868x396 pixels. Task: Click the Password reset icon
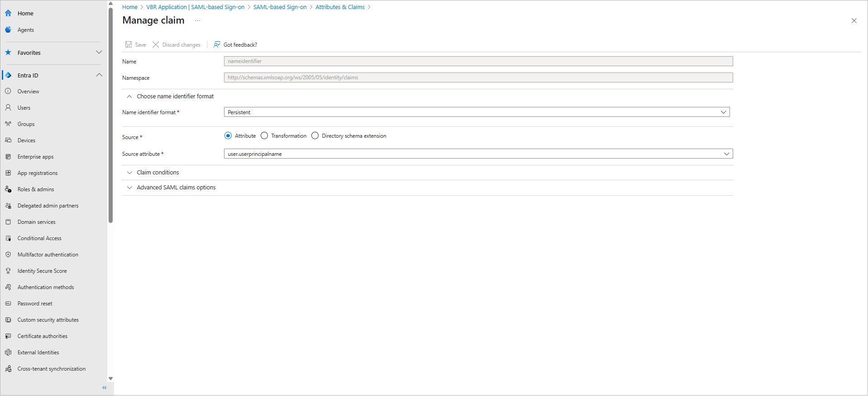coord(8,303)
